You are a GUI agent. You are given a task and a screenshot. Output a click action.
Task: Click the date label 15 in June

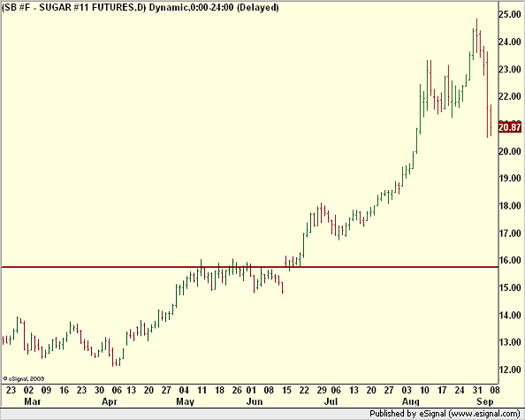click(286, 390)
